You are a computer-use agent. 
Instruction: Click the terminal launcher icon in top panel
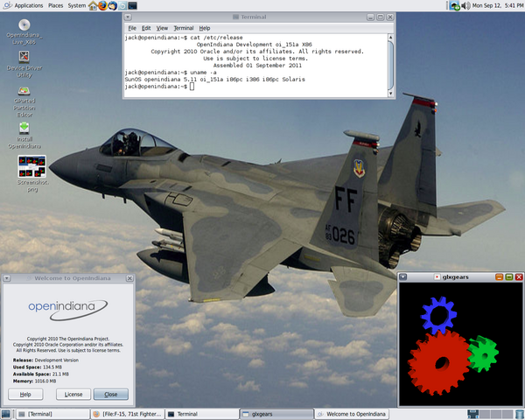(x=133, y=5)
